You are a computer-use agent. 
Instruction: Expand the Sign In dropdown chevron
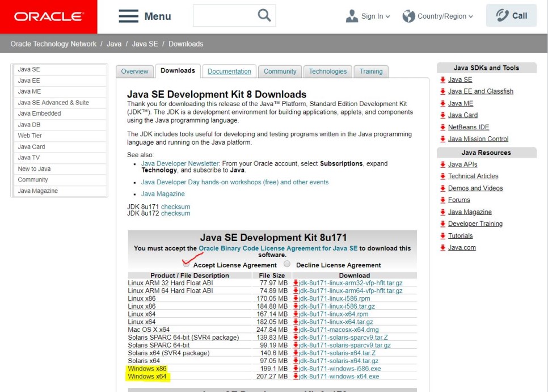(x=387, y=16)
